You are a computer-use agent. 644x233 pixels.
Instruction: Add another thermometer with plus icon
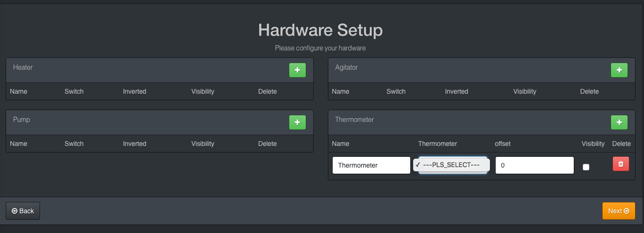619,122
